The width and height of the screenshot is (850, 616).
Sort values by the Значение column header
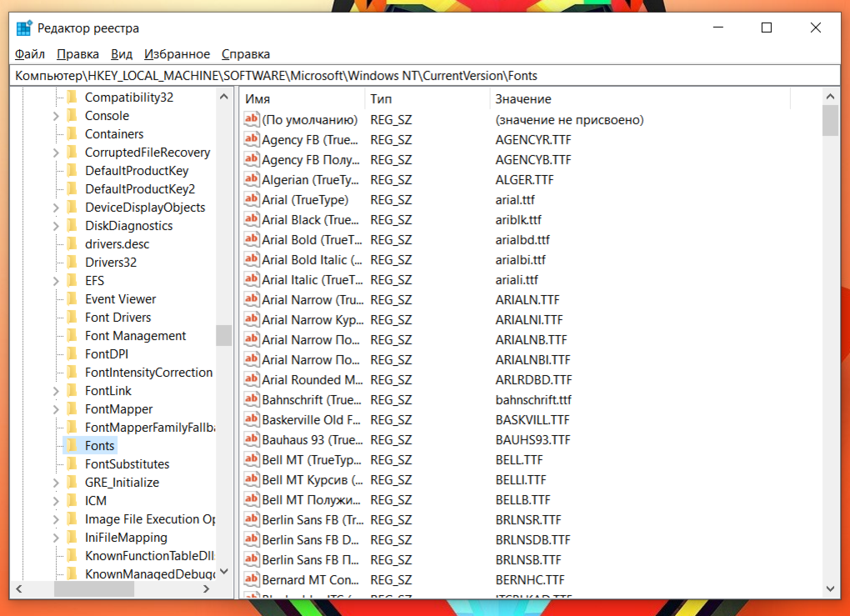pyautogui.click(x=640, y=98)
